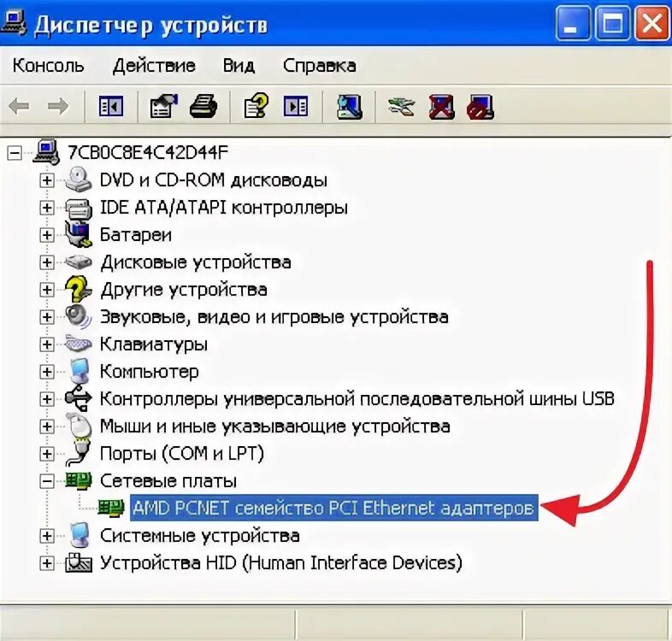Viewport: 672px width, 641px height.
Task: Expand Системные устройства node
Action: pos(47,536)
